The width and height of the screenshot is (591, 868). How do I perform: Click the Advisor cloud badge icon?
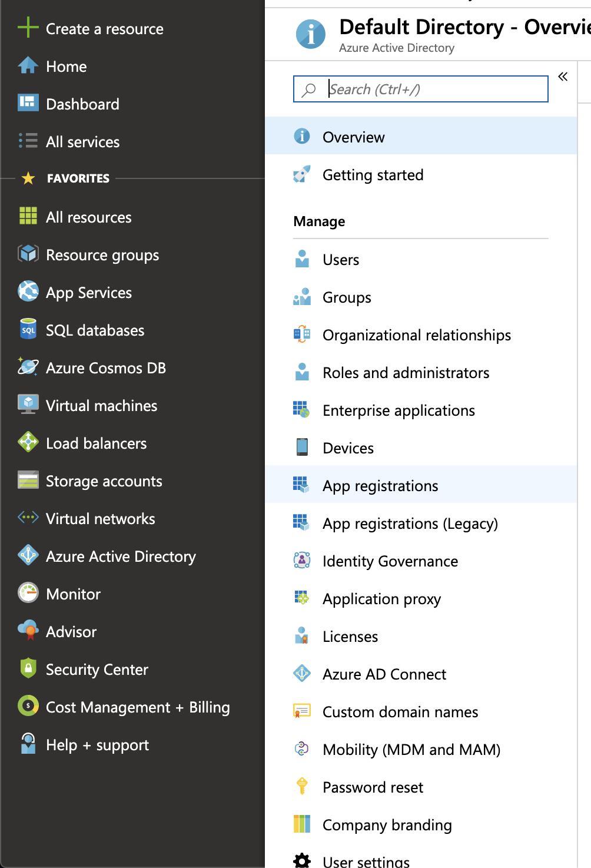[28, 631]
